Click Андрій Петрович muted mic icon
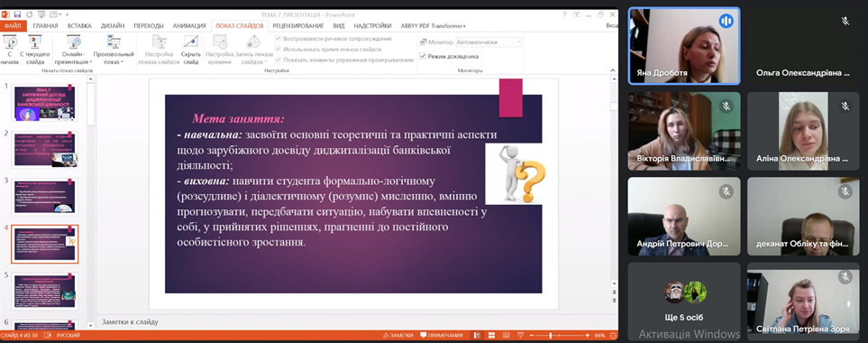This screenshot has width=868, height=343. tap(726, 191)
